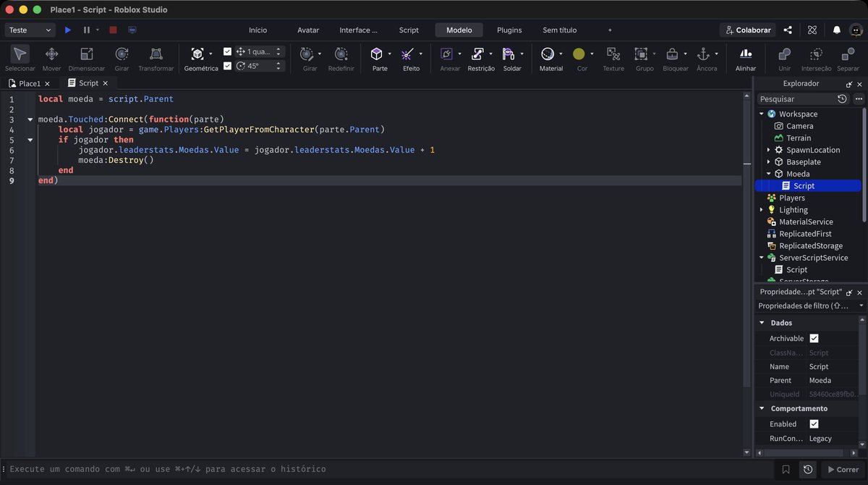Collapse the Workspace tree node
Screen dimensions: 868x485
762,114
